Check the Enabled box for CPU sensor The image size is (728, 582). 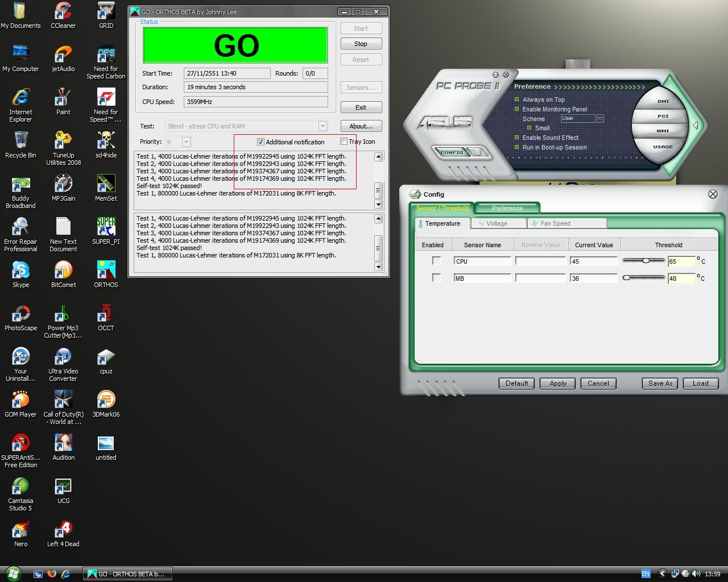[x=436, y=261]
